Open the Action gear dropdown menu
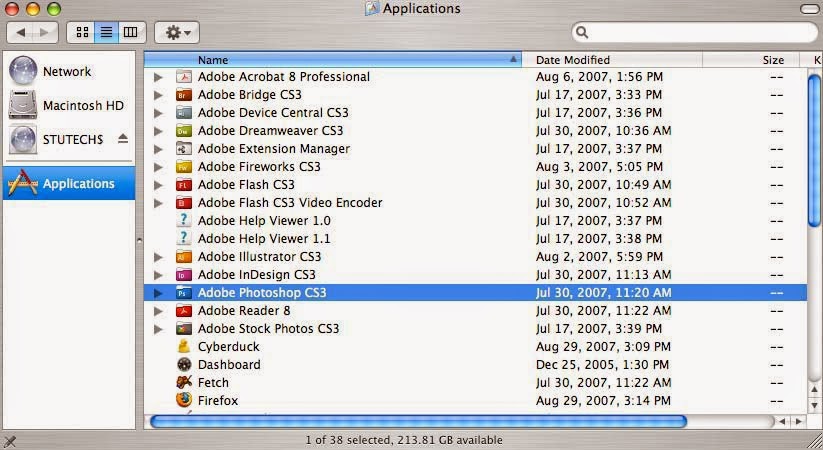 177,33
